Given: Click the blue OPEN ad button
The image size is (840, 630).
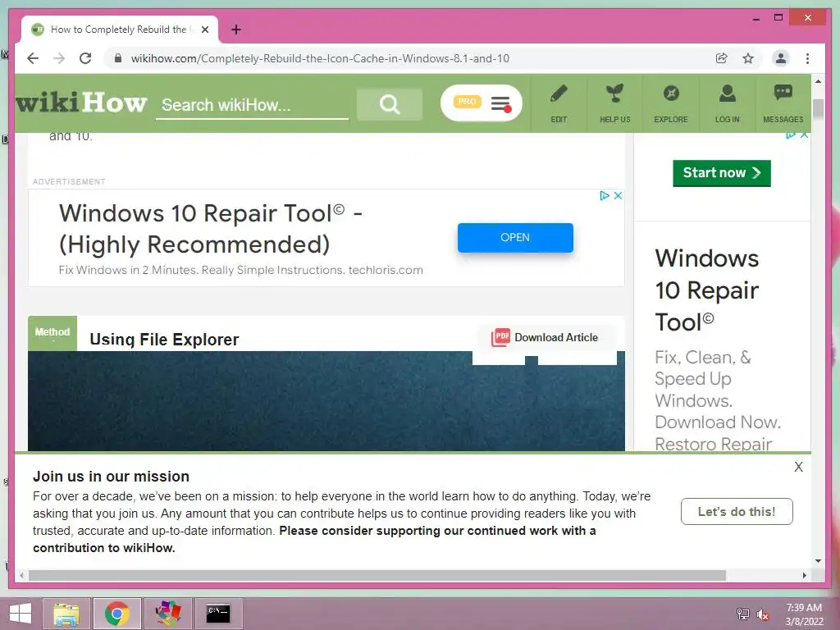Looking at the screenshot, I should coord(515,237).
